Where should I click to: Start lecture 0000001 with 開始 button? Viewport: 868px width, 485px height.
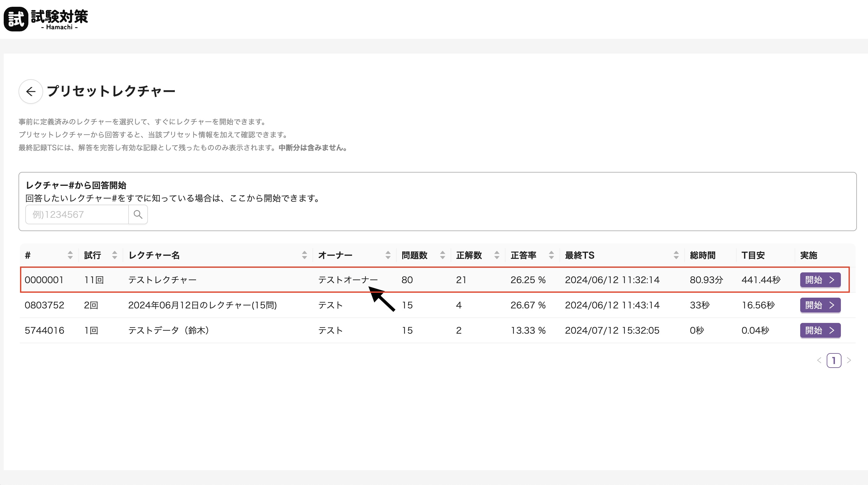tap(820, 280)
